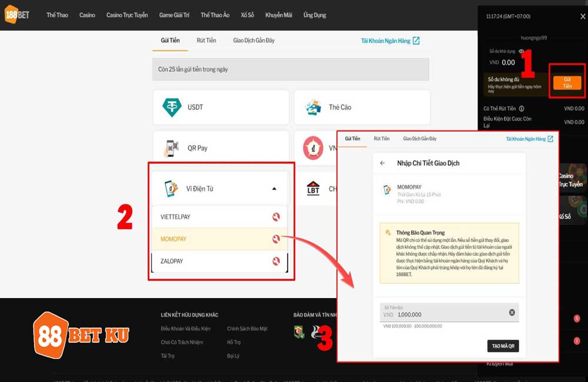Click the Ví Điện Tử wallet icon
The width and height of the screenshot is (588, 382).
point(171,189)
